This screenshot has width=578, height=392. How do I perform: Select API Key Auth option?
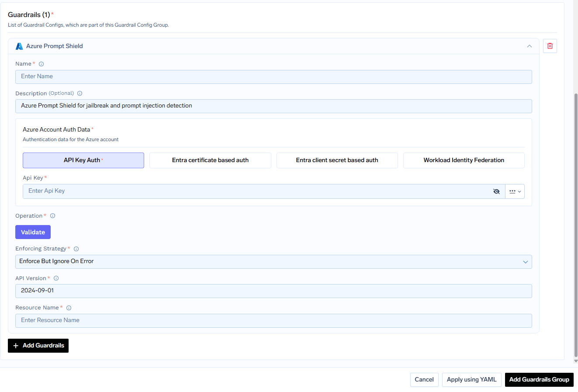coord(83,160)
